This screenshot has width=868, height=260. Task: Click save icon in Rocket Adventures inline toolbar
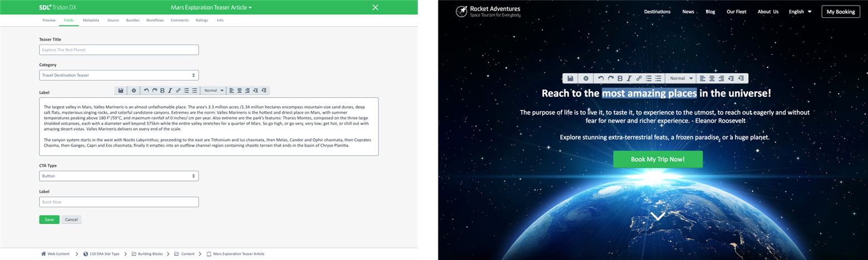point(570,78)
